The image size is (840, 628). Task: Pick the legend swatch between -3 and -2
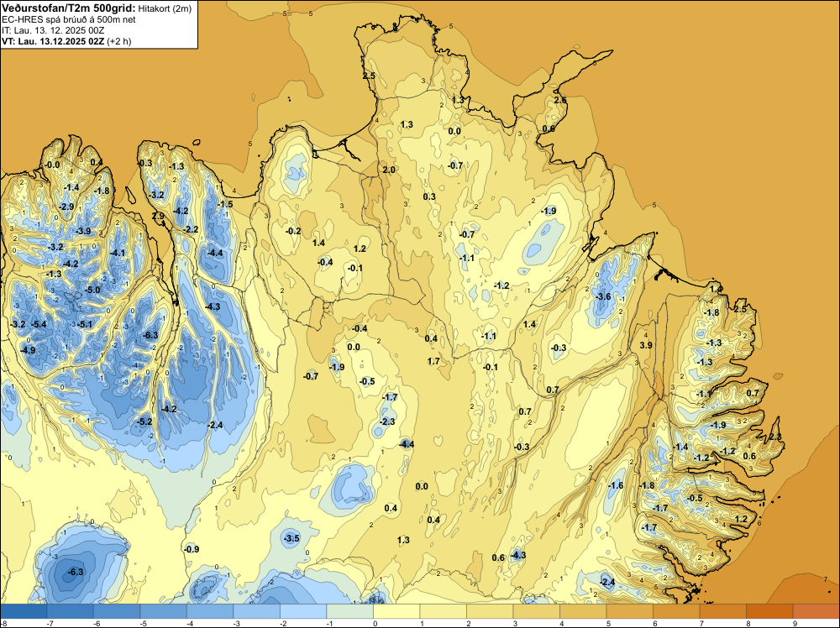[256, 611]
